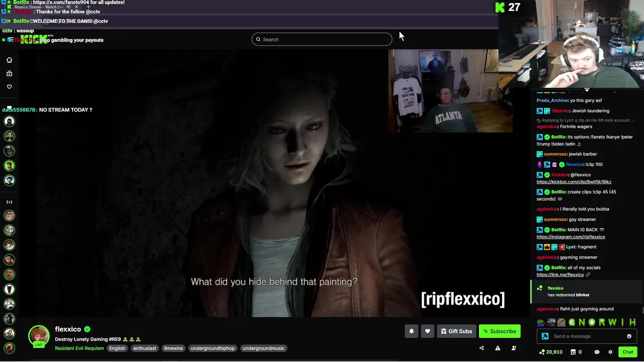Open the kickbot.com clip link in chat

(574, 182)
